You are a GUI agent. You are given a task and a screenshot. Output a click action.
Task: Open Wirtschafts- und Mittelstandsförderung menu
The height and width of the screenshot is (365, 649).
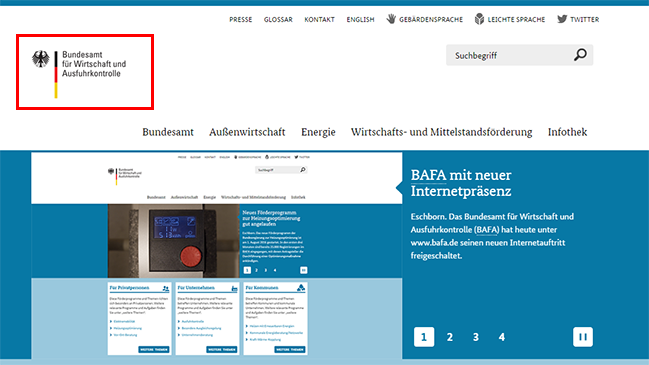(x=442, y=132)
